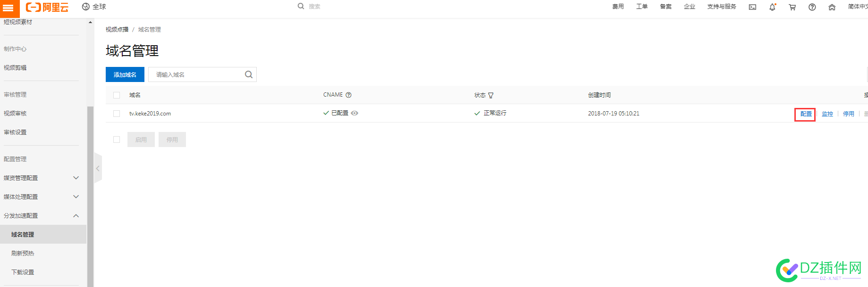Show CNAME help tooltip icon
868x287 pixels.
tap(348, 95)
